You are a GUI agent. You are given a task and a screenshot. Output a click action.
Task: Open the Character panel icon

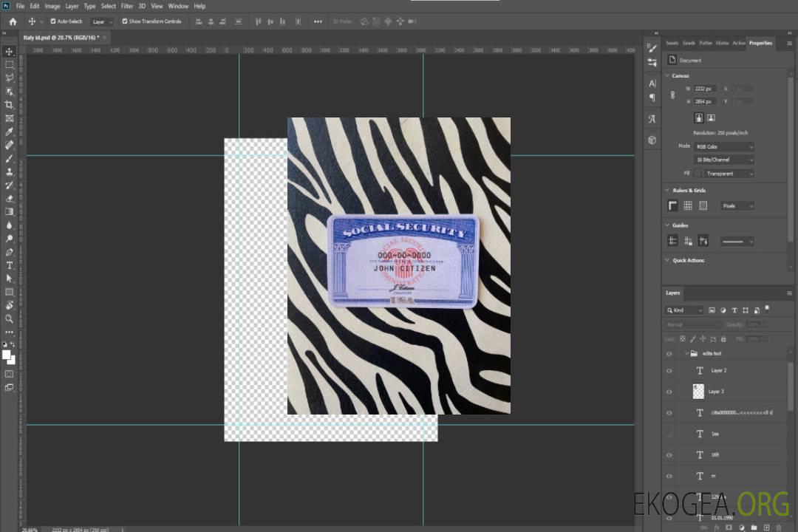click(x=652, y=83)
